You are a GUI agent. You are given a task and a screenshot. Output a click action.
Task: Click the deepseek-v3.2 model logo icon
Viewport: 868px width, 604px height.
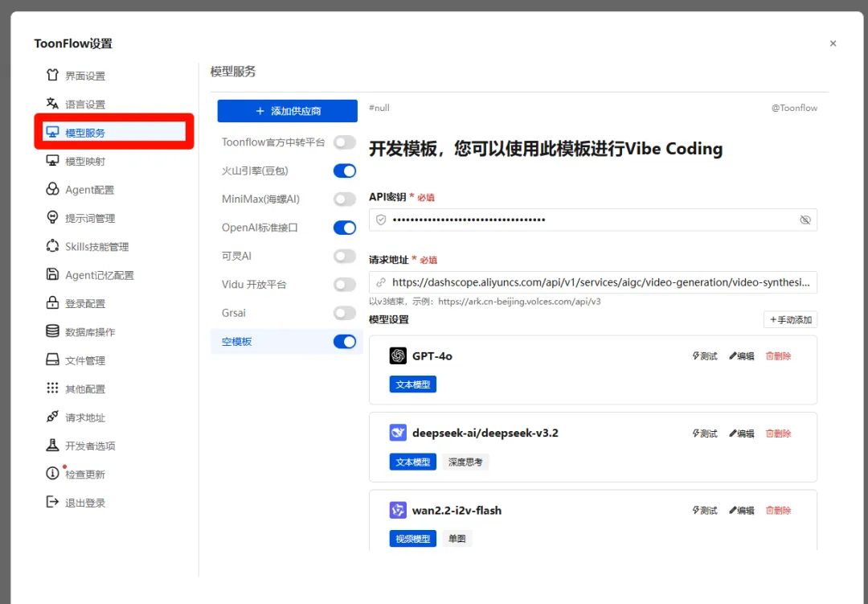coord(398,433)
